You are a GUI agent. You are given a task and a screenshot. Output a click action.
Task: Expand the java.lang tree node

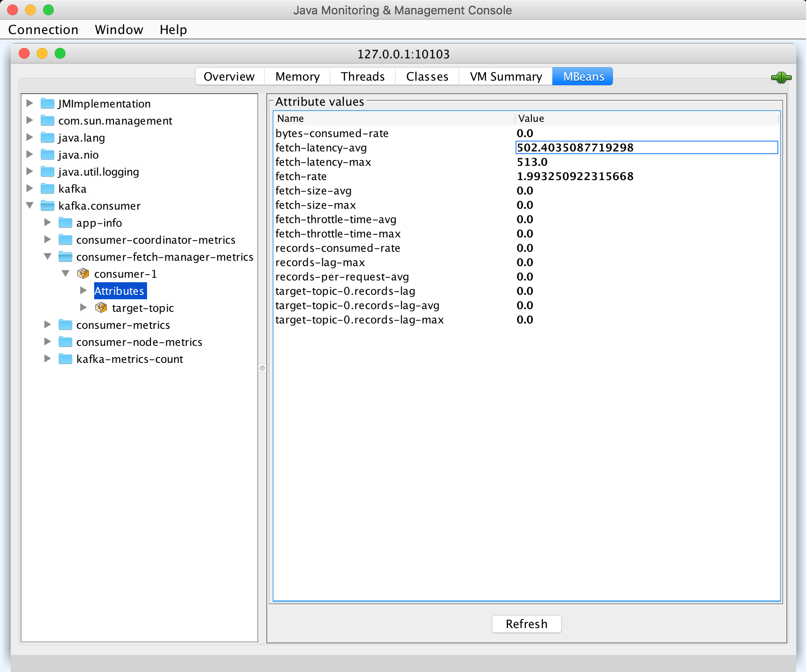tap(30, 137)
